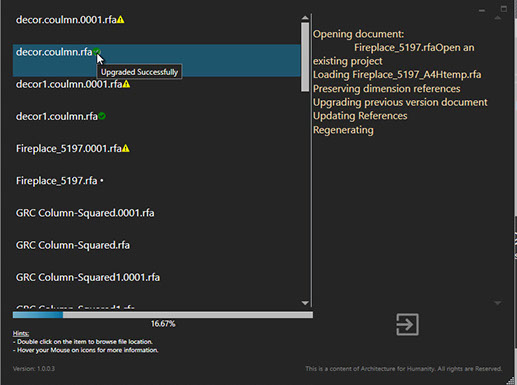Click the Hints heading
Image resolution: width=517 pixels, height=385 pixels.
pos(21,333)
